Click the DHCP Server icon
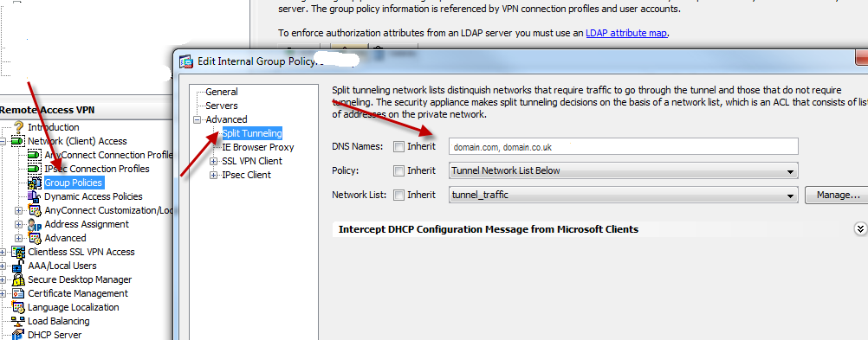The height and width of the screenshot is (340, 868). (18, 335)
